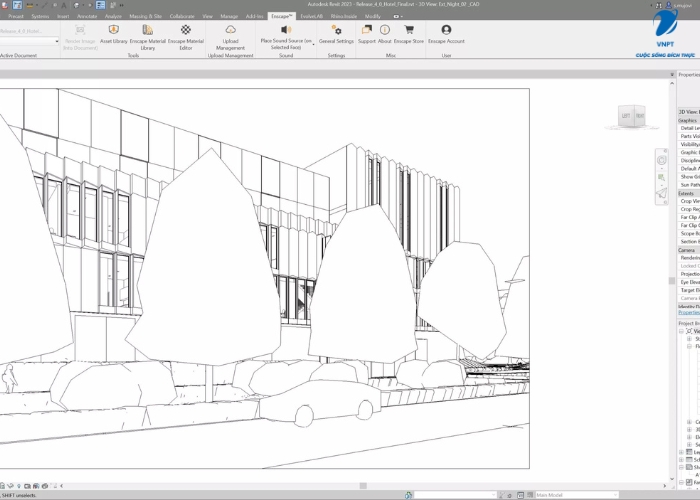Open the EvolveLAB ribbon tab
The width and height of the screenshot is (700, 500).
[311, 16]
